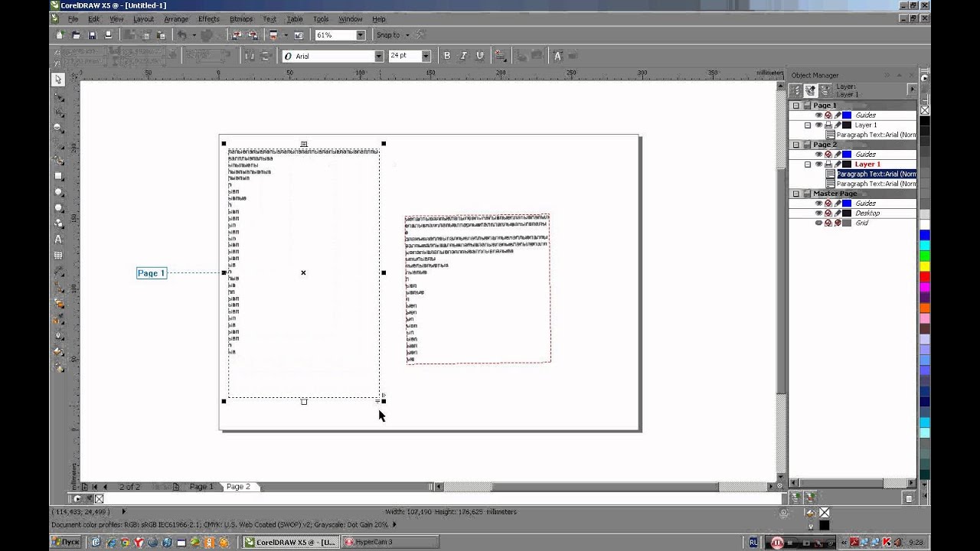The height and width of the screenshot is (551, 980).
Task: Apply Underline formatting
Action: pos(480,56)
